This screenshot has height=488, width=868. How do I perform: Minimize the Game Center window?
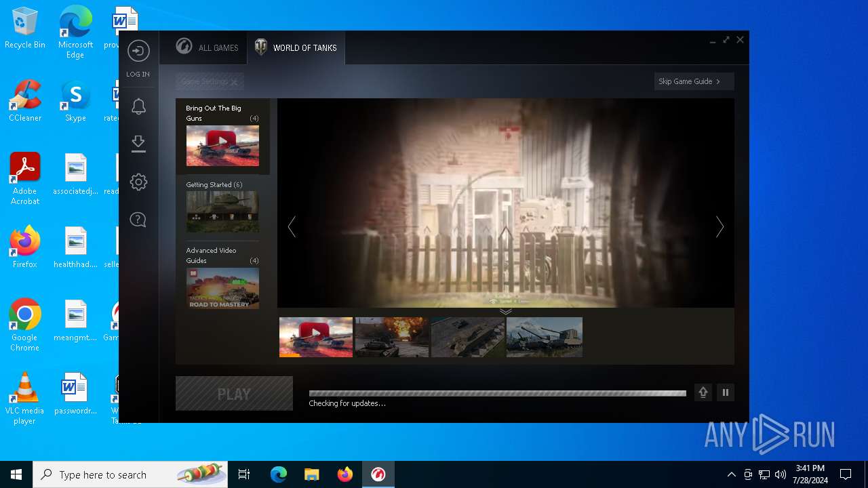pyautogui.click(x=713, y=41)
